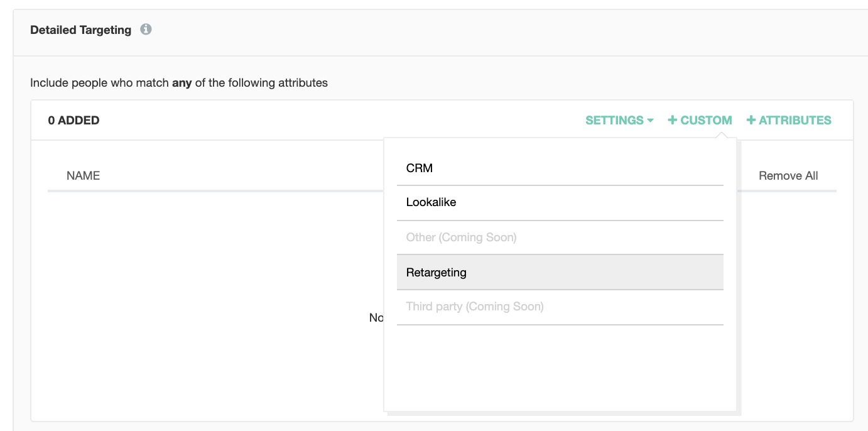Viewport: 868px width, 431px height.
Task: Select Retargeting in the dropdown list
Action: tap(437, 273)
